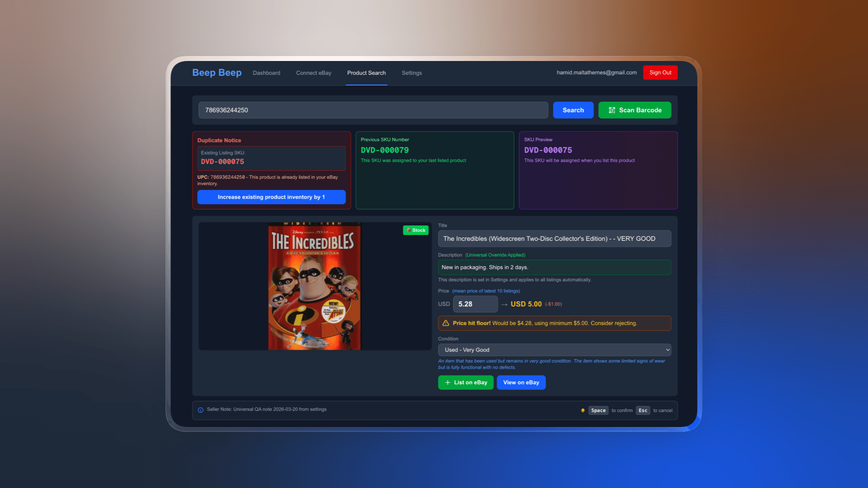868x488 pixels.
Task: Click the View on eBay button
Action: point(521,382)
